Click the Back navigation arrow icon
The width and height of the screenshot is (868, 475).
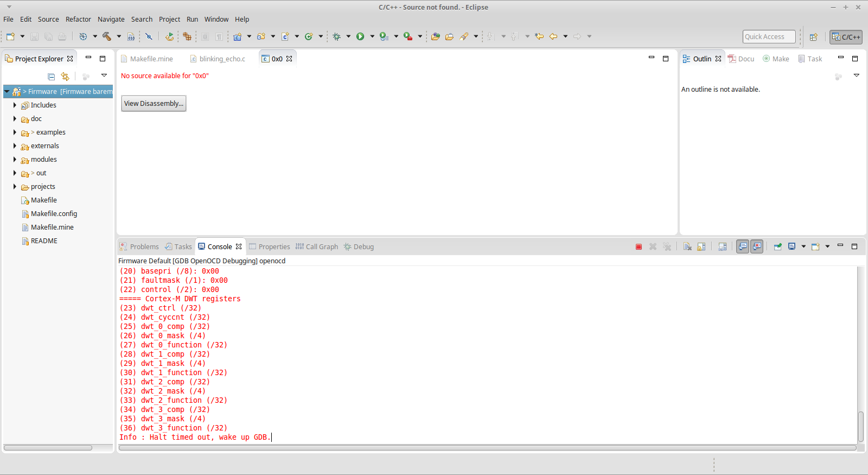[553, 36]
